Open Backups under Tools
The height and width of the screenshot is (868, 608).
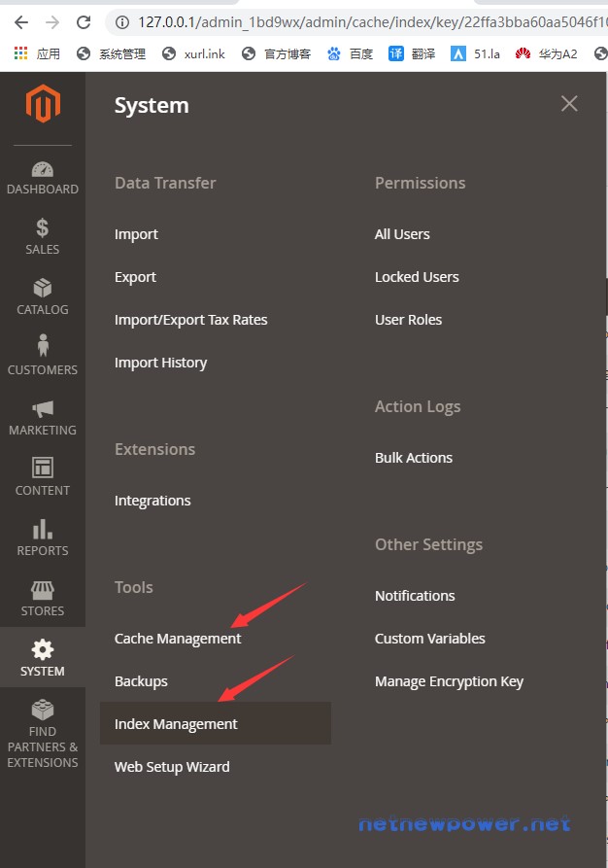[x=141, y=681]
